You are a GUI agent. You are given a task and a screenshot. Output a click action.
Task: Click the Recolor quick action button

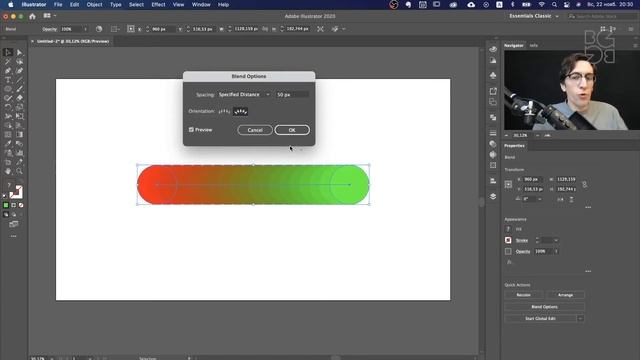click(524, 295)
